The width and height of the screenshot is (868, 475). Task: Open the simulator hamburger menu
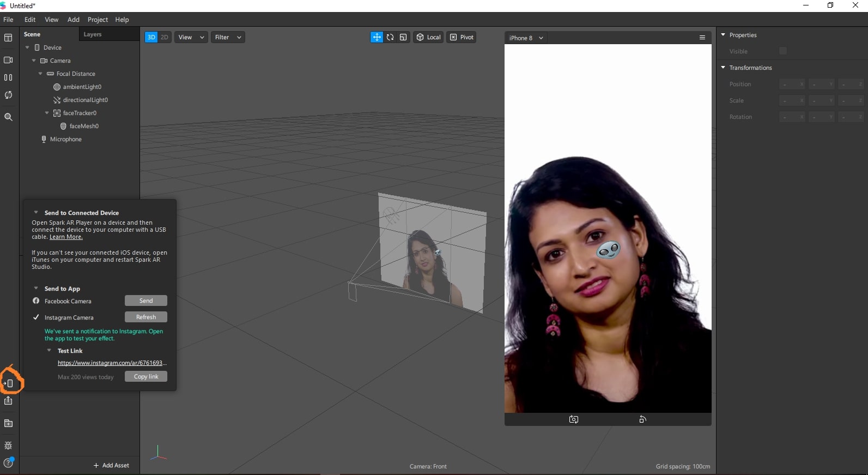click(x=702, y=38)
